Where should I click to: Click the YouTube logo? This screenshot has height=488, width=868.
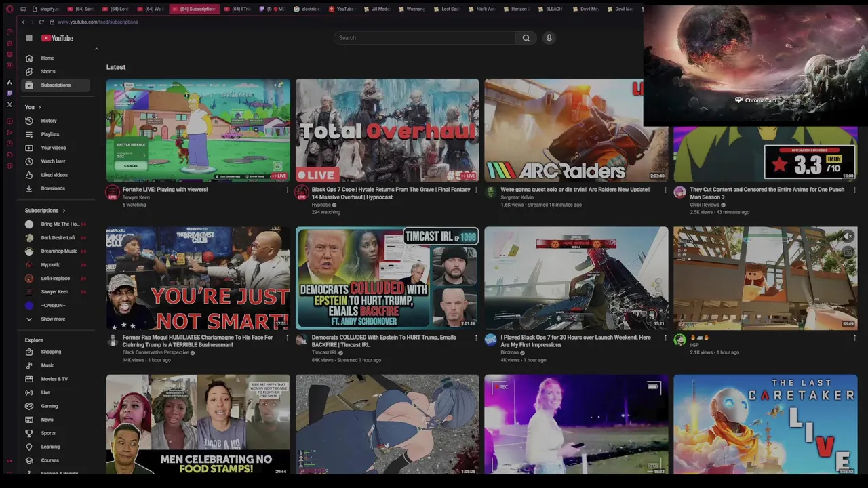coord(57,38)
